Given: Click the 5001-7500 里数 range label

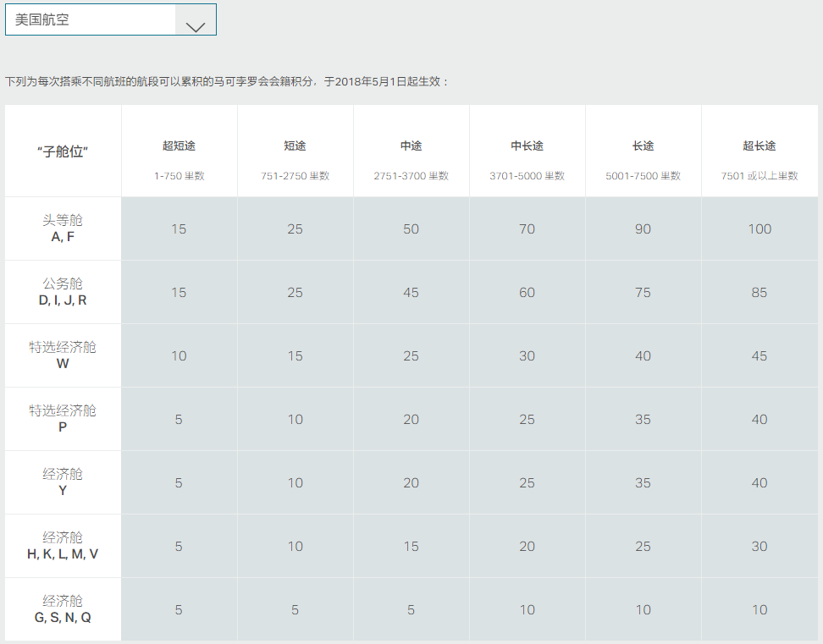Looking at the screenshot, I should coord(643,176).
